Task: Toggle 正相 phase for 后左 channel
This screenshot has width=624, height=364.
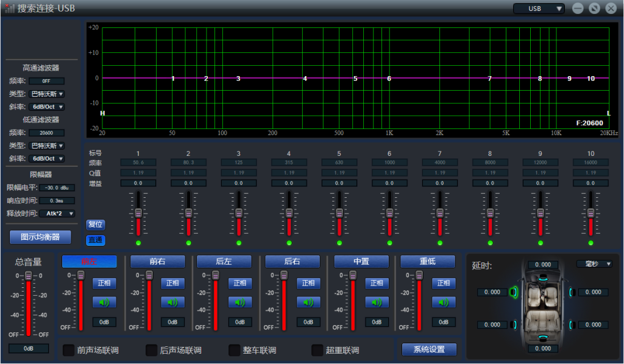Action: click(240, 283)
